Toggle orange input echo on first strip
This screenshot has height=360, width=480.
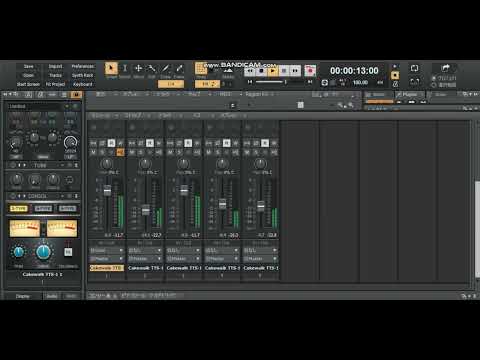(120, 153)
